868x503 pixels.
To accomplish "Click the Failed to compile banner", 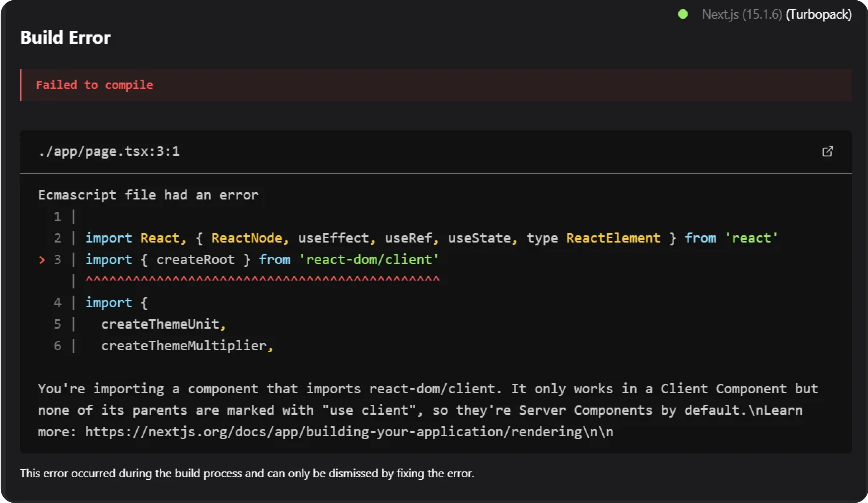I will pyautogui.click(x=95, y=85).
